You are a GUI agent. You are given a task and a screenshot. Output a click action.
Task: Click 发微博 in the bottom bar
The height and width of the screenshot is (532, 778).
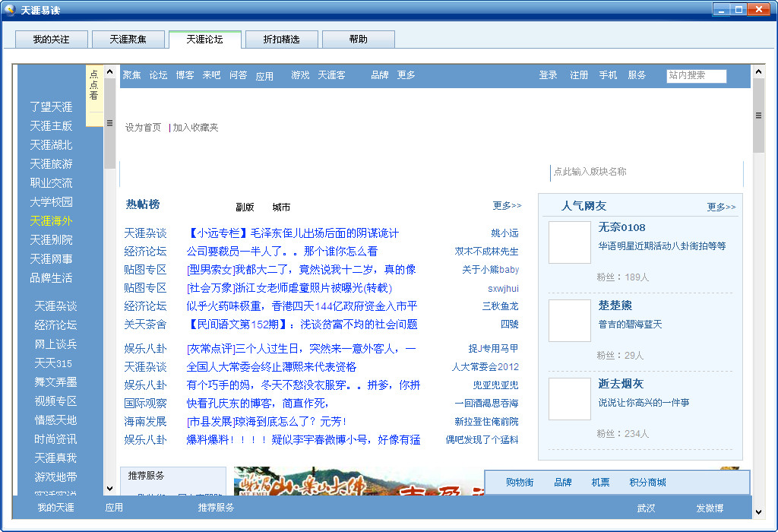click(x=710, y=508)
